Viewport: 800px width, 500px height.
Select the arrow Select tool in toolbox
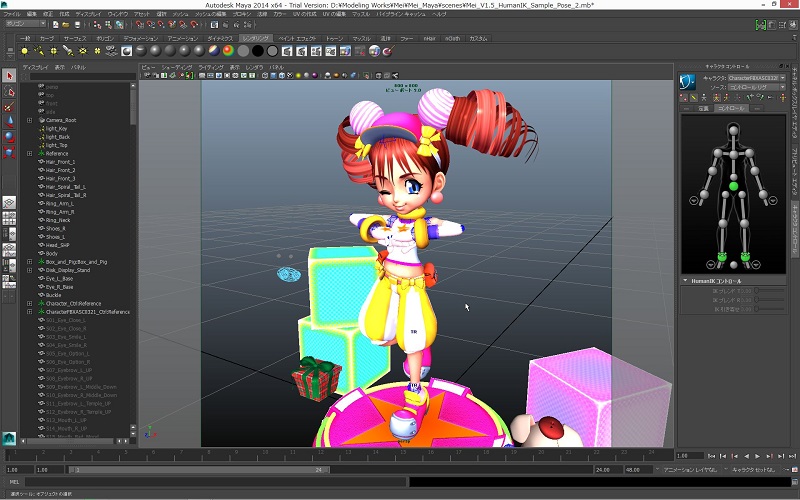click(9, 76)
